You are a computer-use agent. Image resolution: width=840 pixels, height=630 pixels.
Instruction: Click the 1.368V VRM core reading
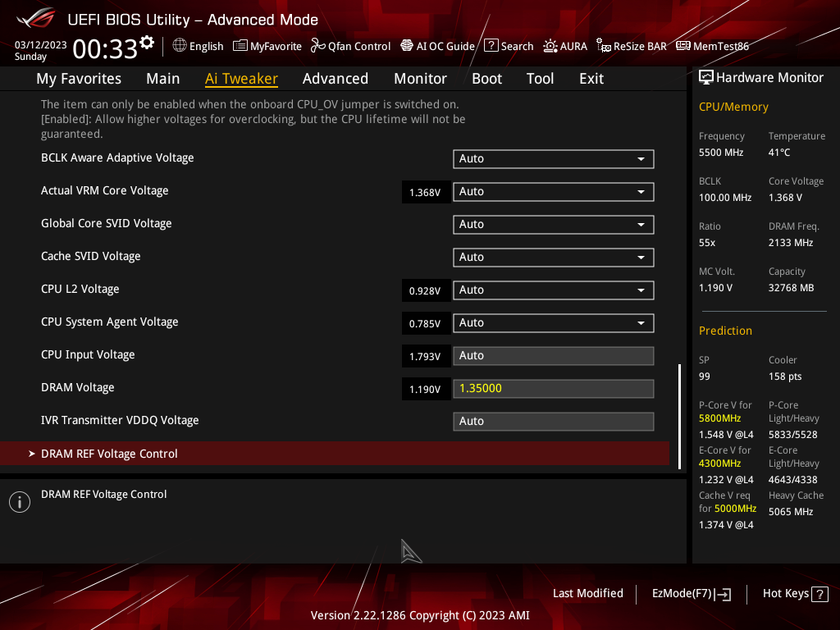click(x=426, y=192)
